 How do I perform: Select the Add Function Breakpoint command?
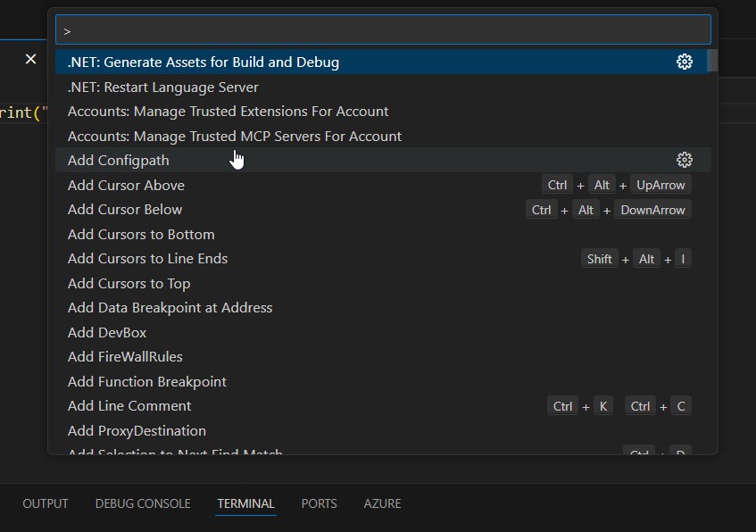coord(147,382)
